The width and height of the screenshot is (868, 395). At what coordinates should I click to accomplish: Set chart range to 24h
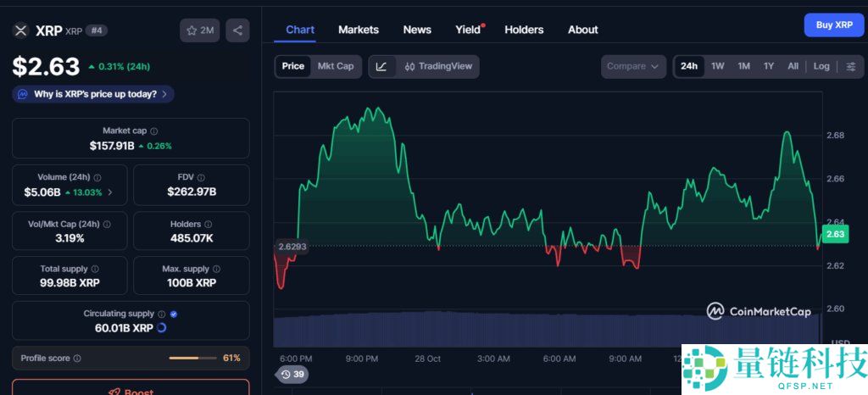pyautogui.click(x=689, y=66)
